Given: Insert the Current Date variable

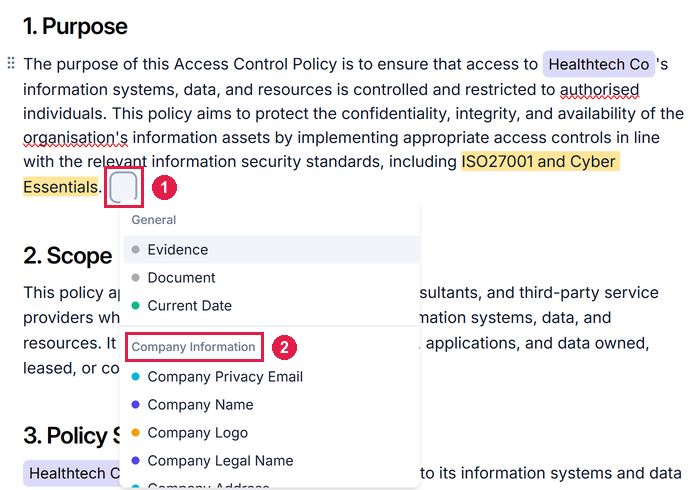Looking at the screenshot, I should click(x=271, y=306).
